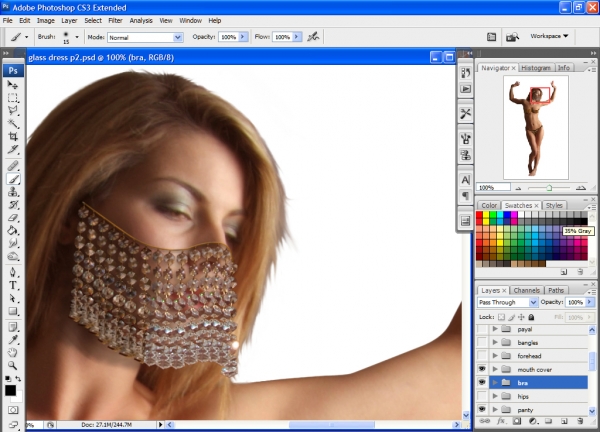600x432 pixels.
Task: Expand the hips layer group
Action: (x=495, y=396)
